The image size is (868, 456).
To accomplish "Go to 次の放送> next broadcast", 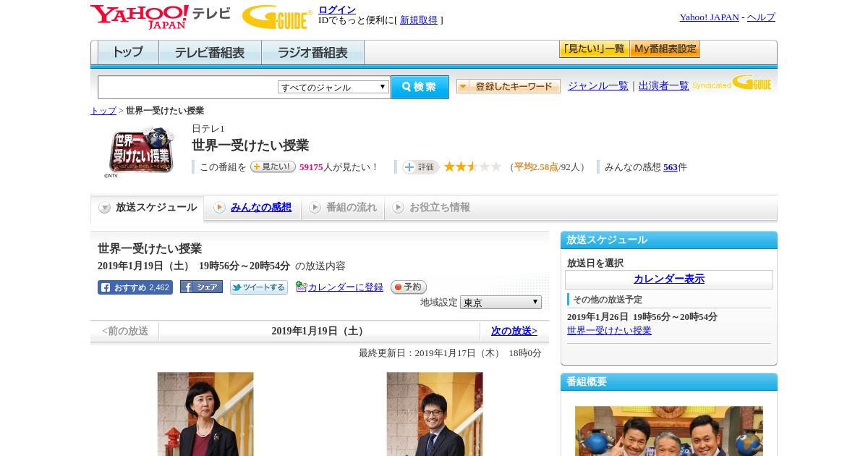I will [514, 332].
